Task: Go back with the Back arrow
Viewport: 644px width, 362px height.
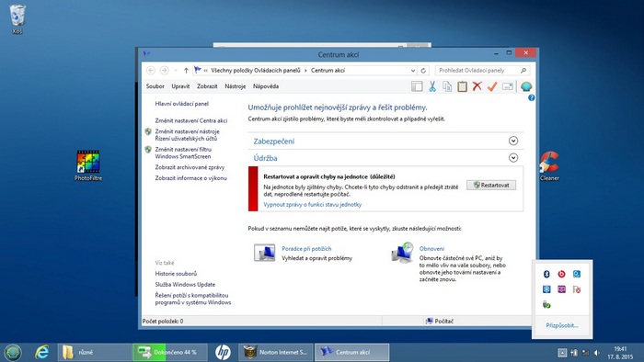Action: (x=151, y=71)
